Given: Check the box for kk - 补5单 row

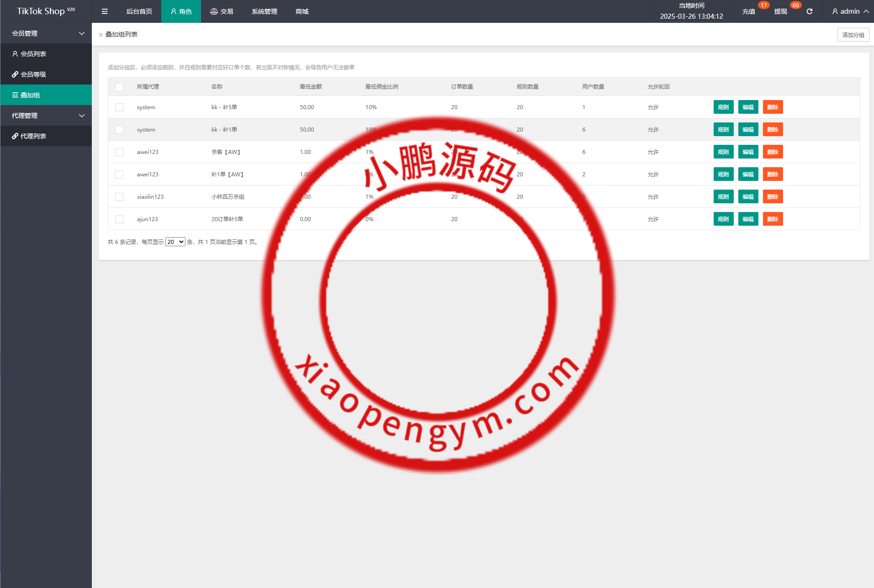Looking at the screenshot, I should pos(119,107).
